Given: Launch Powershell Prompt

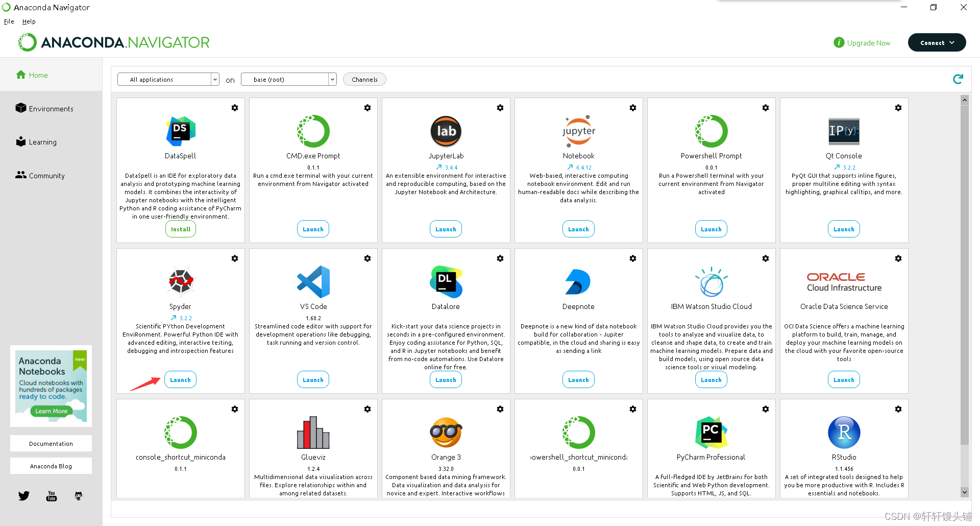Looking at the screenshot, I should point(712,229).
